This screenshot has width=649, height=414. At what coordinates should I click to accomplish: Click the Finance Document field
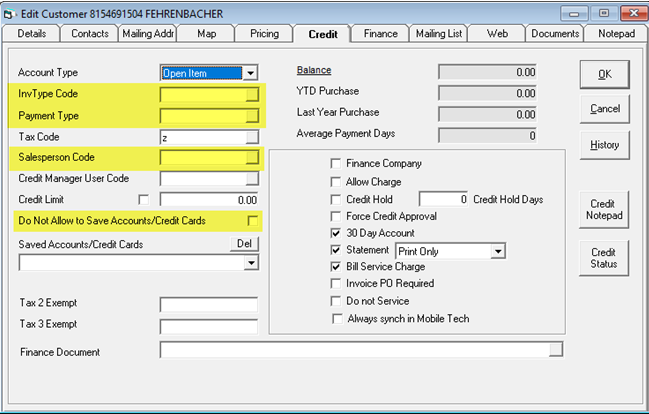click(x=355, y=350)
